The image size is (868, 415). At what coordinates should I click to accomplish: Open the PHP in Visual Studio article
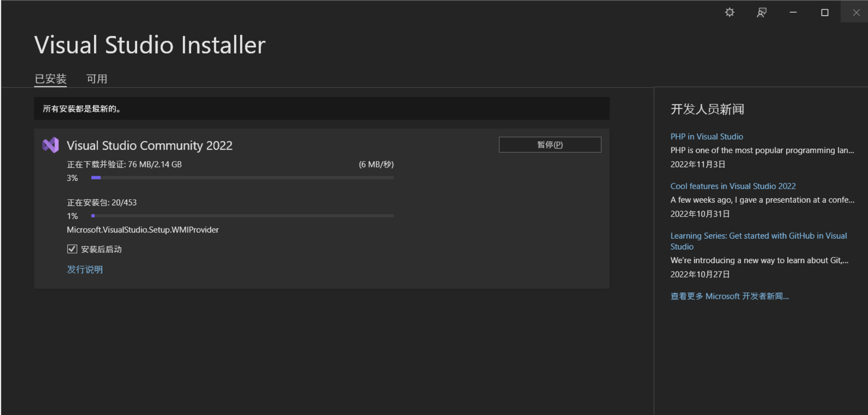tap(707, 137)
